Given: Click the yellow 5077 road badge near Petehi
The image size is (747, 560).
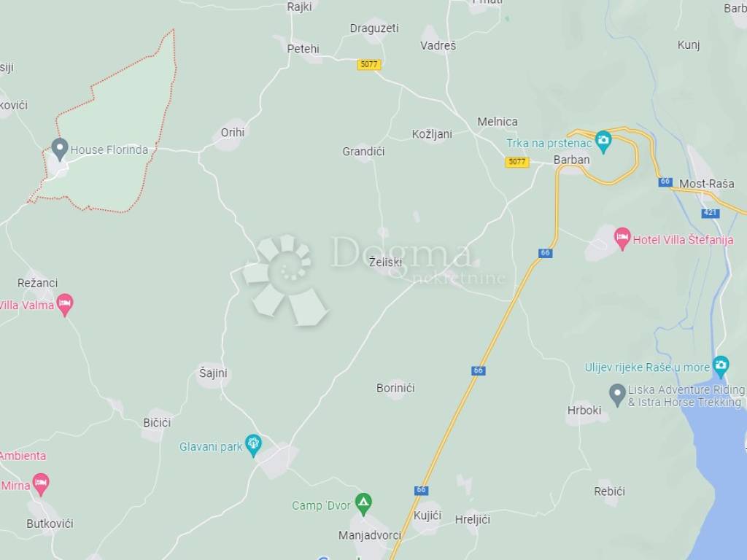Looking at the screenshot, I should click(x=369, y=64).
